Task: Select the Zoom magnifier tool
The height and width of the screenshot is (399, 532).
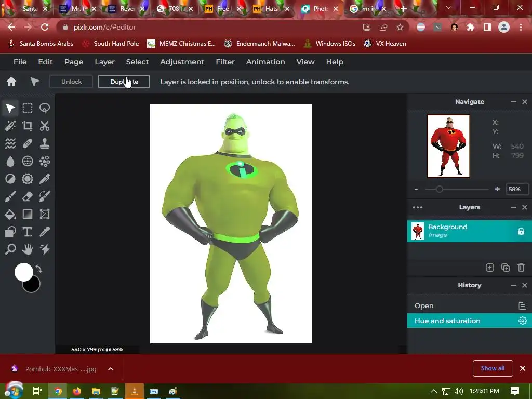Action: [10, 249]
